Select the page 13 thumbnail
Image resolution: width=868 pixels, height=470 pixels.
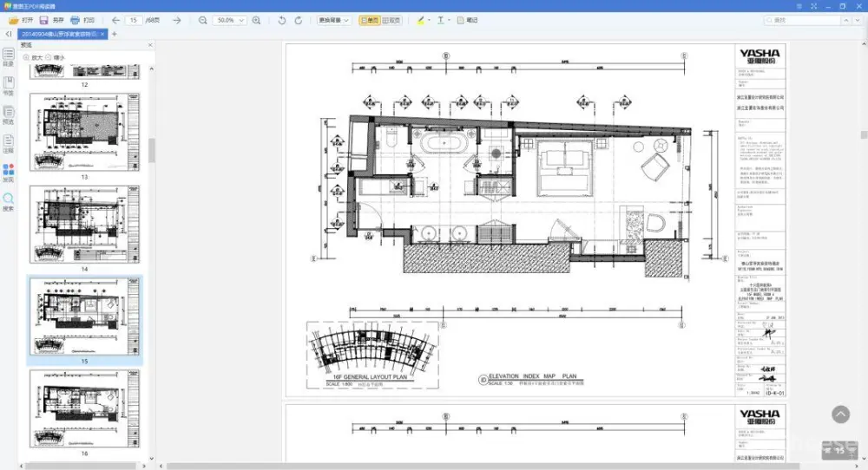click(x=85, y=132)
